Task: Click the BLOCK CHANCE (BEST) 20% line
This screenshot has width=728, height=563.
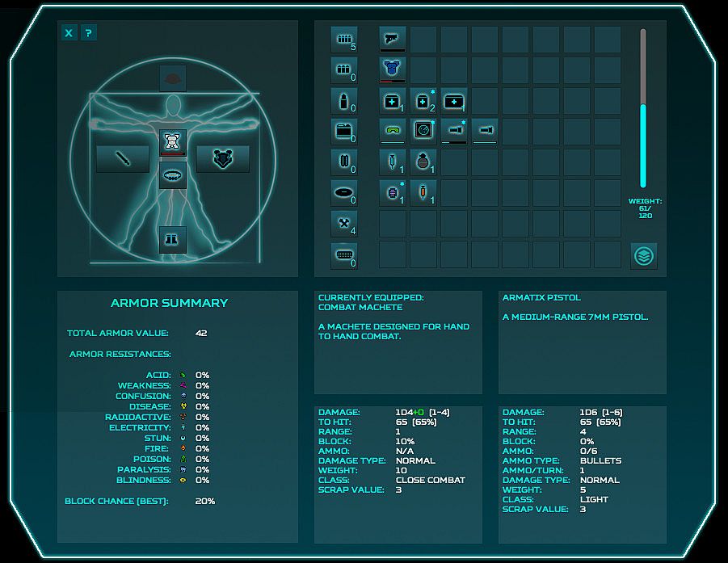Action: click(x=140, y=502)
